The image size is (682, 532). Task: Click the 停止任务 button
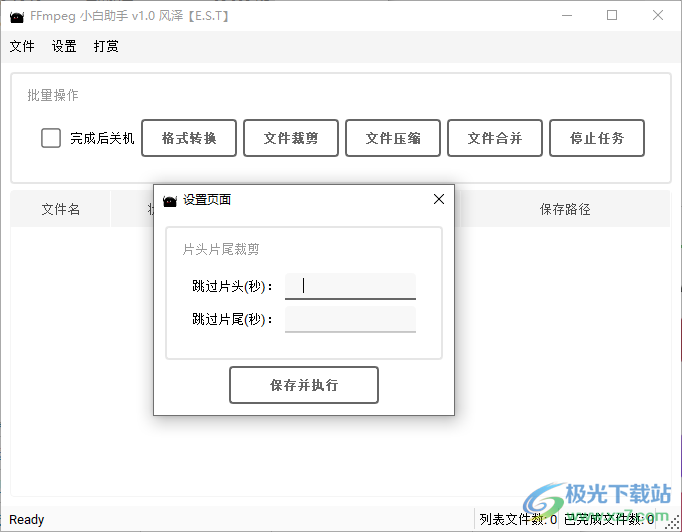point(597,138)
